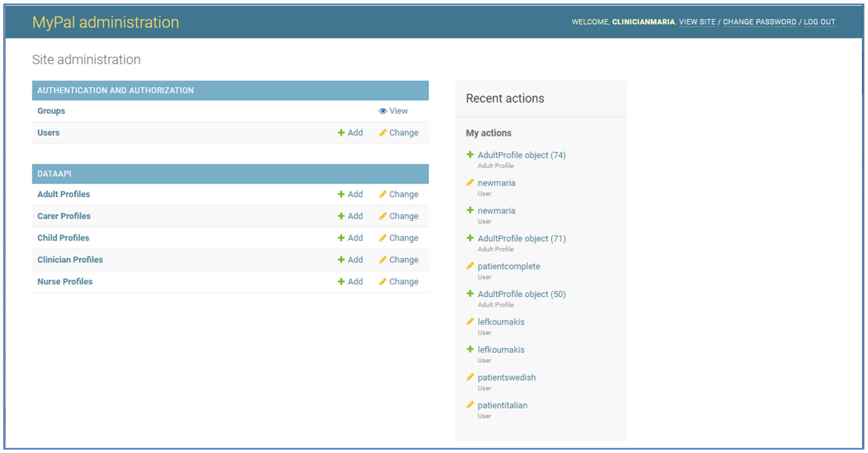Open AdultProfile object (74) recent action
Screen dimensions: 868x453
tap(521, 155)
